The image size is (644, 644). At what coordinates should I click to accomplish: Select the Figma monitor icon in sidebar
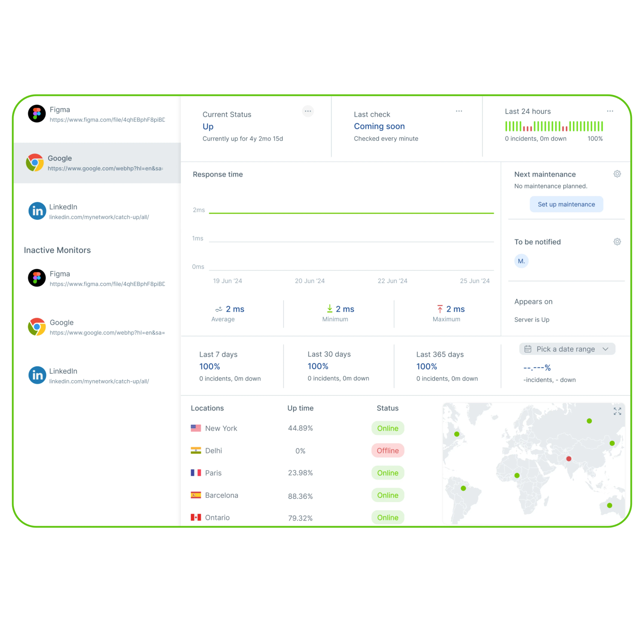[x=37, y=114]
